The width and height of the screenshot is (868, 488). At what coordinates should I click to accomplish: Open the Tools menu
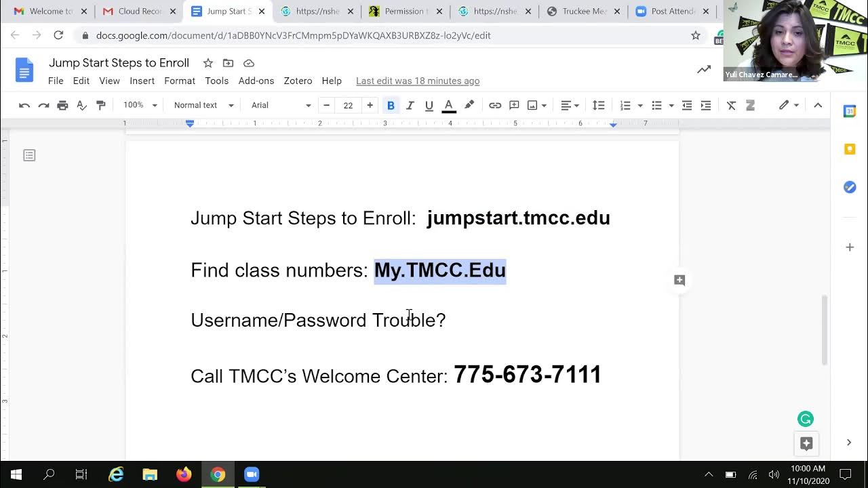[217, 81]
